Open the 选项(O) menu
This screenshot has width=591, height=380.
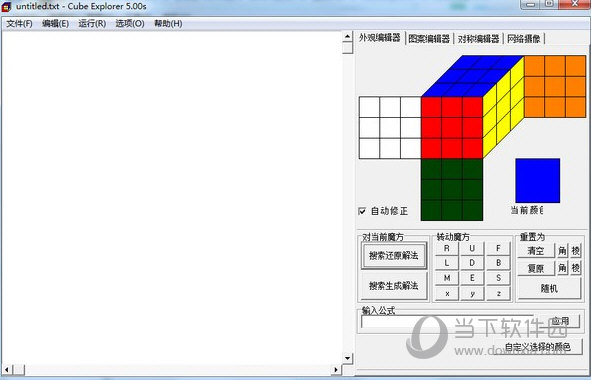pyautogui.click(x=130, y=24)
